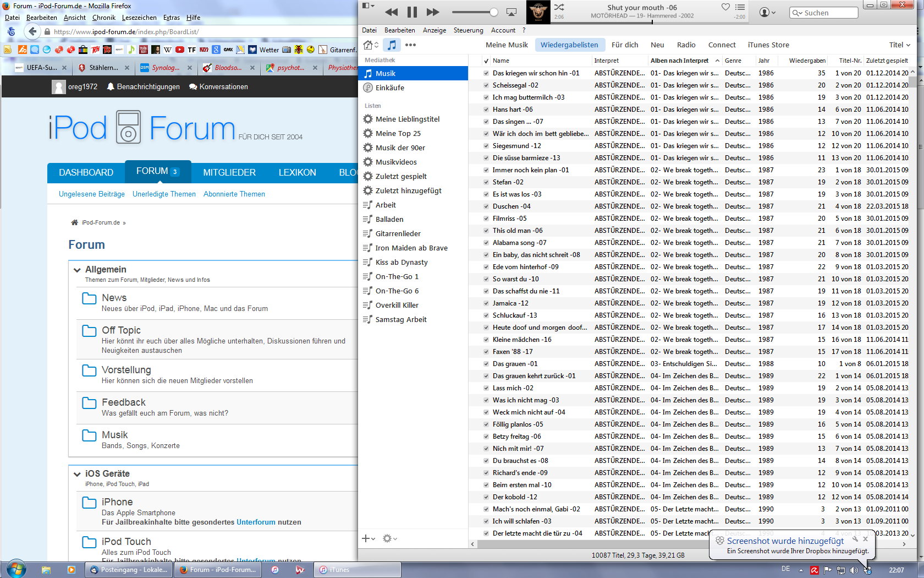
Task: Uncheck the song 'Alabama song -07'
Action: click(x=486, y=243)
